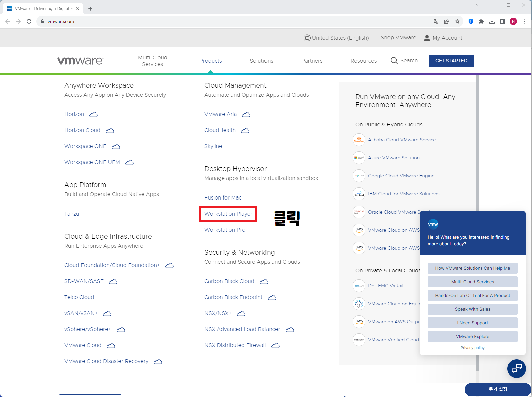Click the browser back arrow

click(x=8, y=21)
